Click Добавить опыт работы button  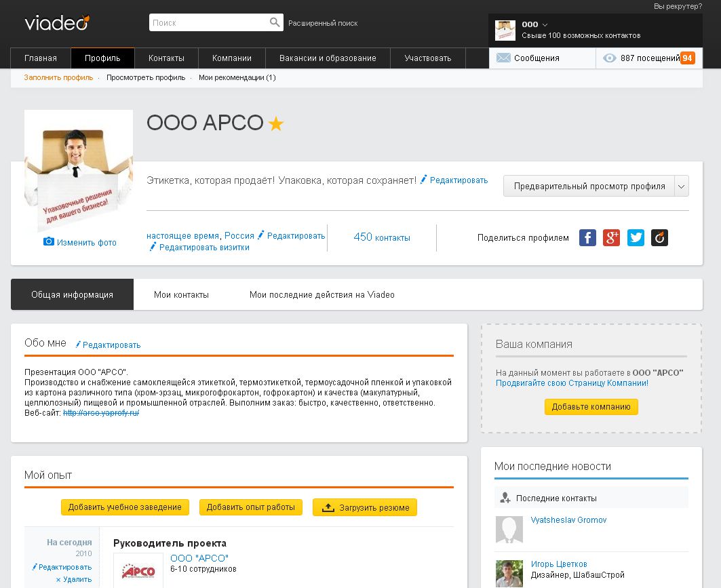pyautogui.click(x=250, y=507)
